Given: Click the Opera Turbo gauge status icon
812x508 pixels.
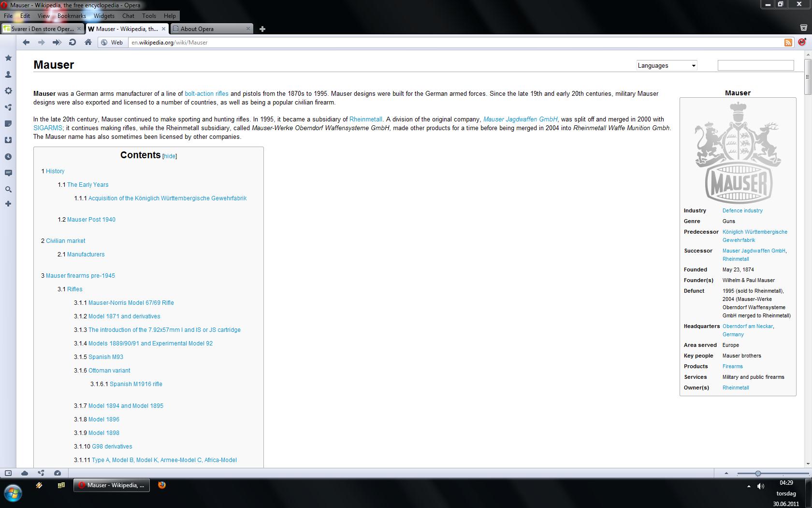Looking at the screenshot, I should click(x=58, y=473).
